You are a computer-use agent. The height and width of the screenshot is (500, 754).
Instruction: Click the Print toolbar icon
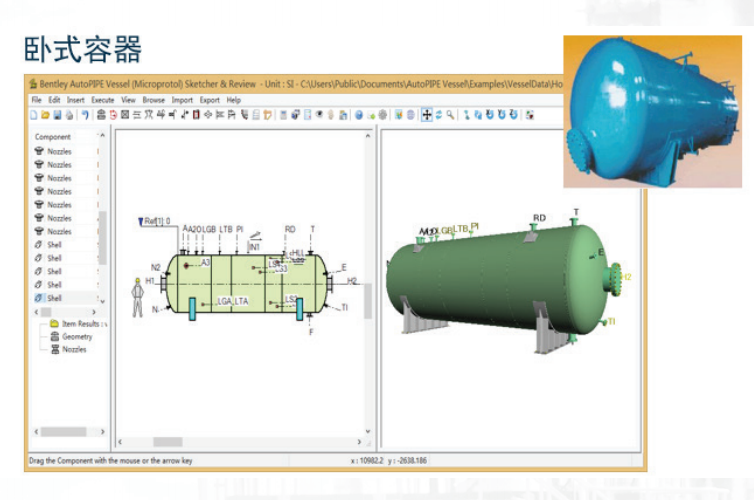pyautogui.click(x=69, y=115)
